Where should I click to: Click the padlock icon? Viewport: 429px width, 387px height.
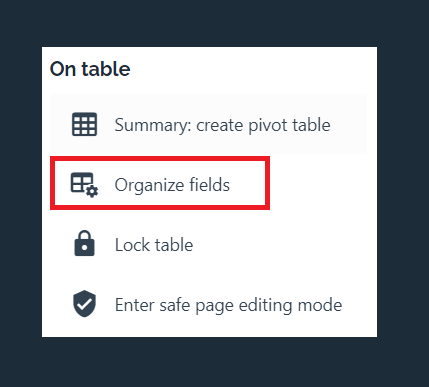[84, 243]
